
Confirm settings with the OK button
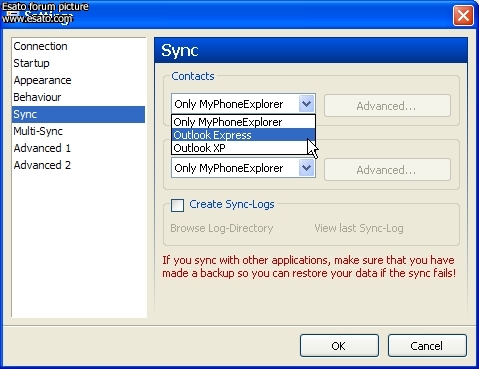339,346
